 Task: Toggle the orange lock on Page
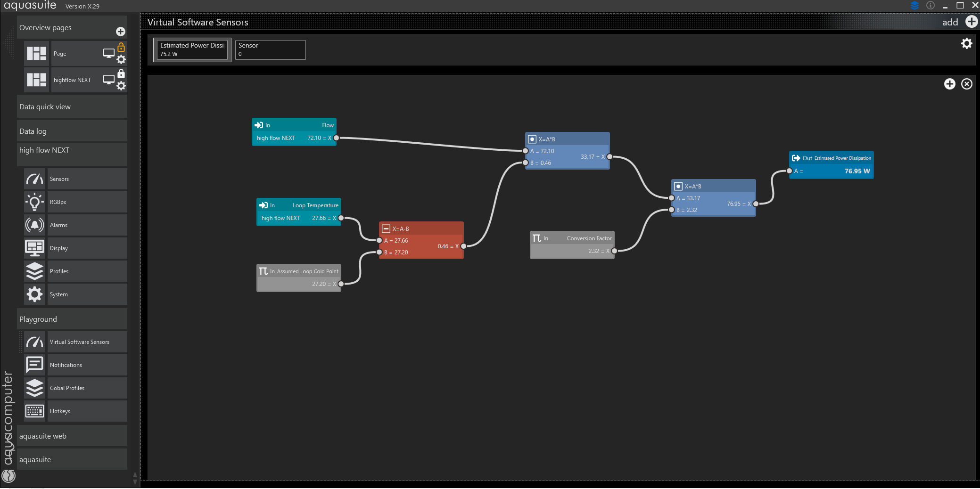121,47
